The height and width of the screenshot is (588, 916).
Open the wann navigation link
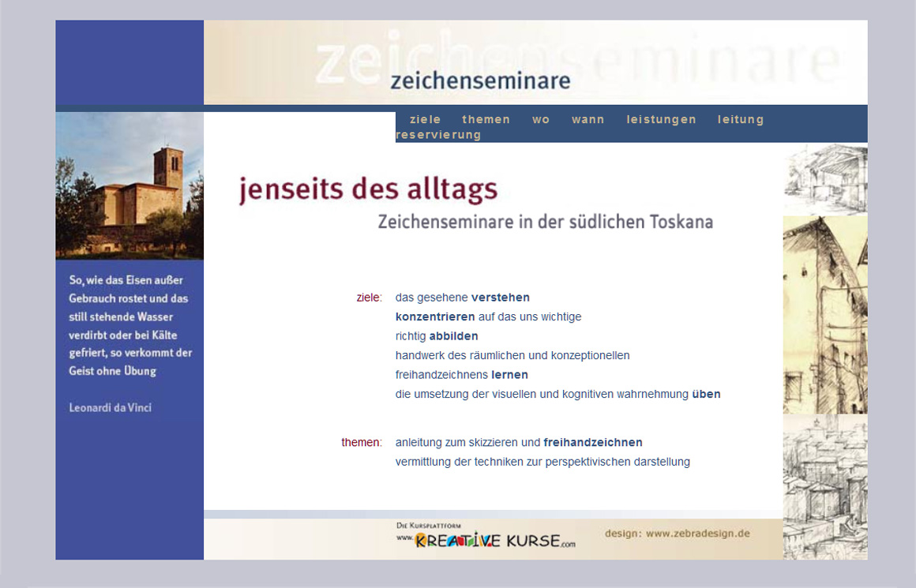click(x=588, y=120)
